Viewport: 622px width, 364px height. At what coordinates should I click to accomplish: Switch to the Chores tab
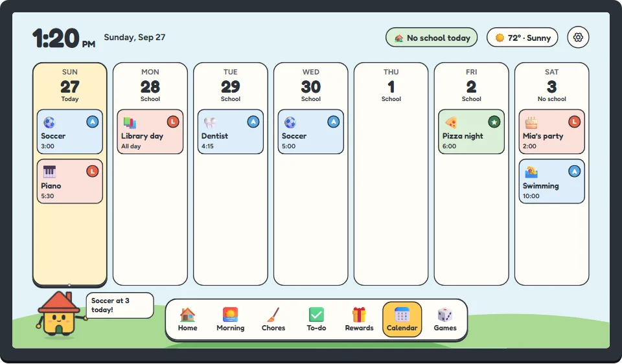pos(273,319)
